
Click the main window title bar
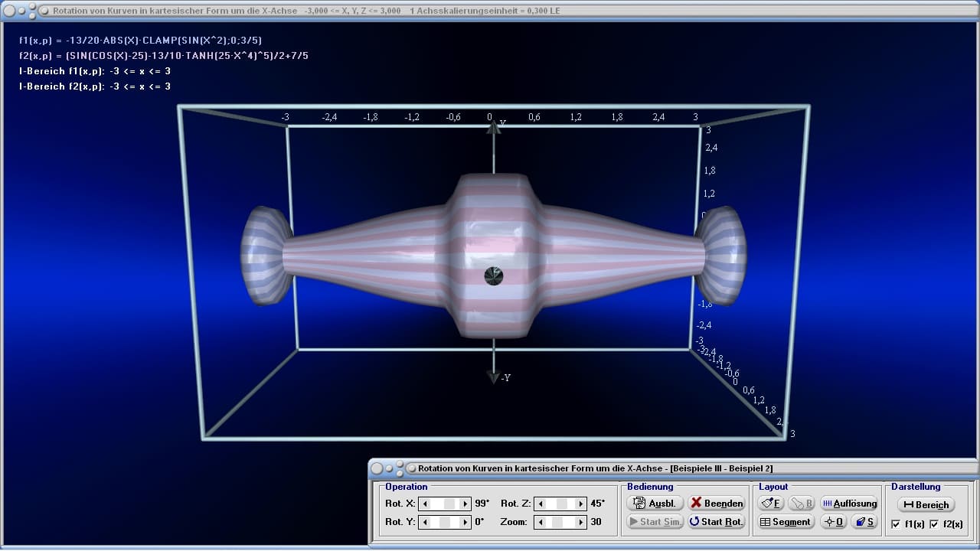pos(490,11)
